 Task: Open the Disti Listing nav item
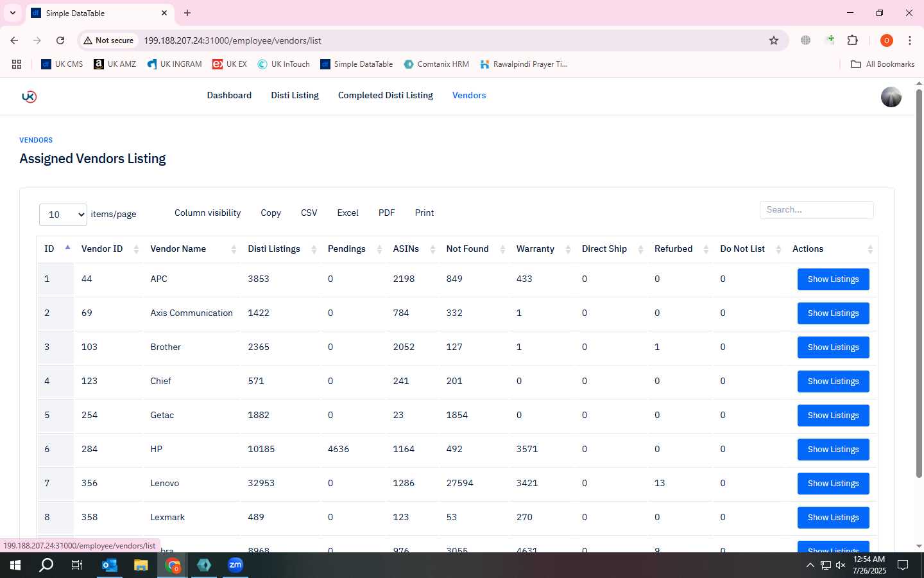click(295, 95)
